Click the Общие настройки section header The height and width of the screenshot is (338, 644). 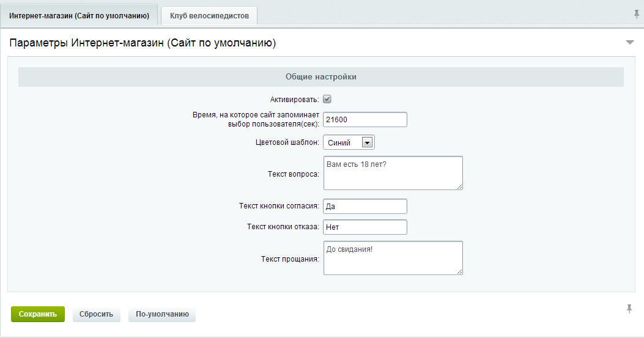[x=320, y=77]
